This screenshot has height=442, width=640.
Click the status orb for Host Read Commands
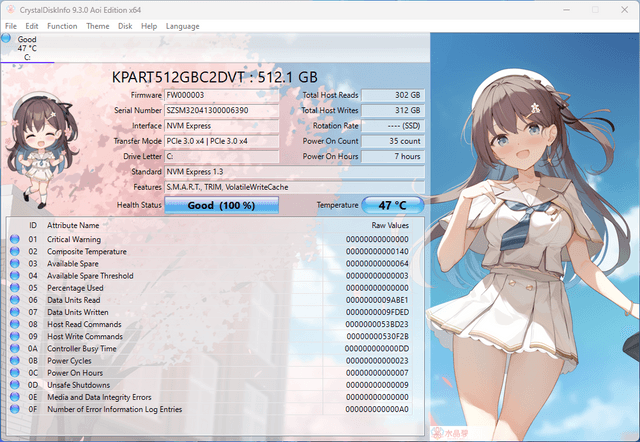15,324
